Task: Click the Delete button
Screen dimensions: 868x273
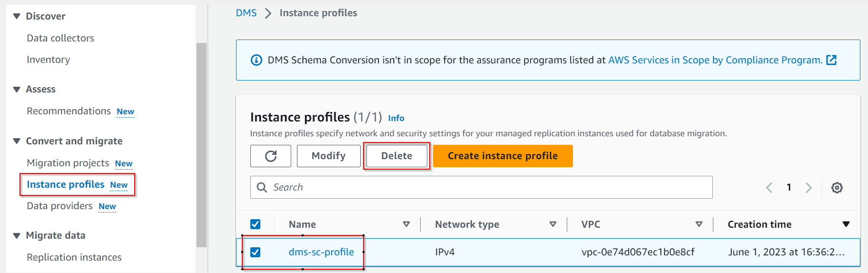Action: (396, 156)
